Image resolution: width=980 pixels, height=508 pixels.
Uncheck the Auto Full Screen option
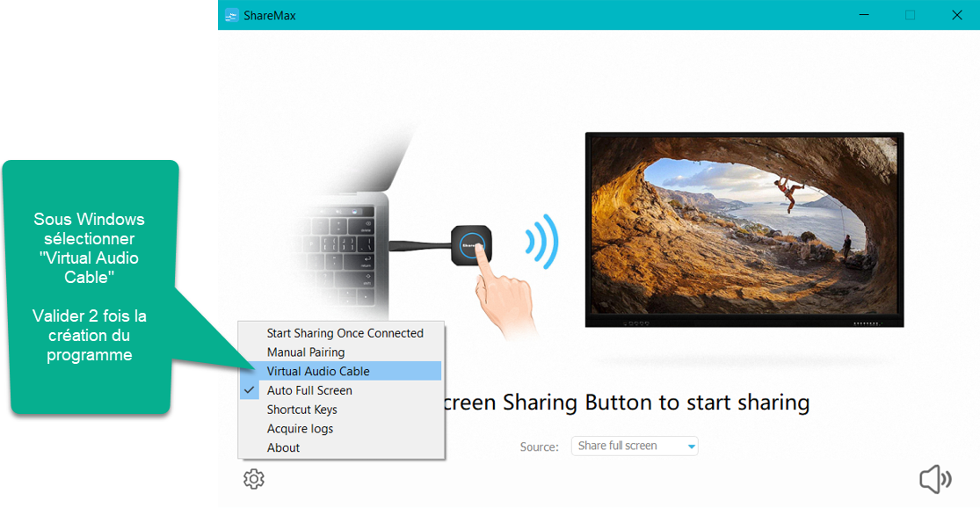[x=309, y=390]
